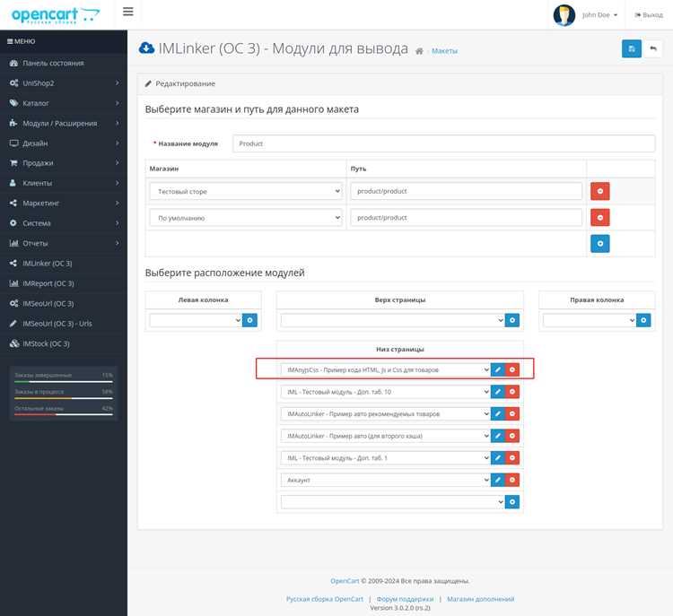Open Магазин дополнений footer link

(x=480, y=599)
